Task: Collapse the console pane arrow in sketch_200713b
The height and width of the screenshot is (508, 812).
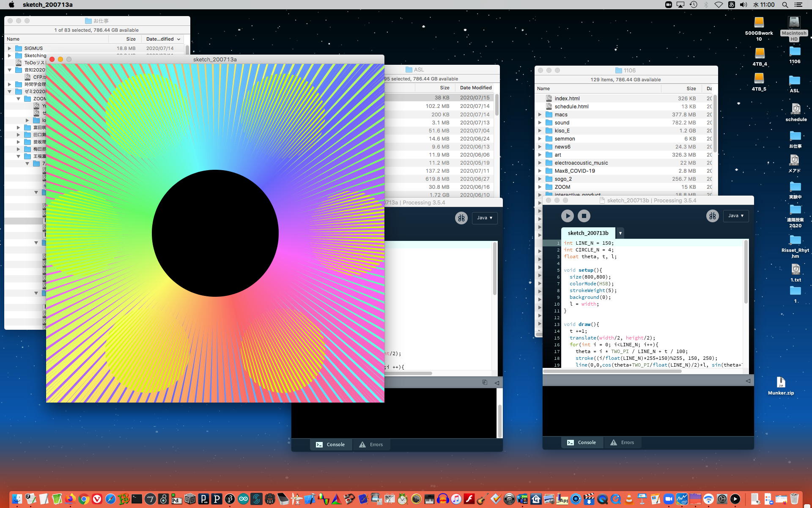Action: (748, 381)
